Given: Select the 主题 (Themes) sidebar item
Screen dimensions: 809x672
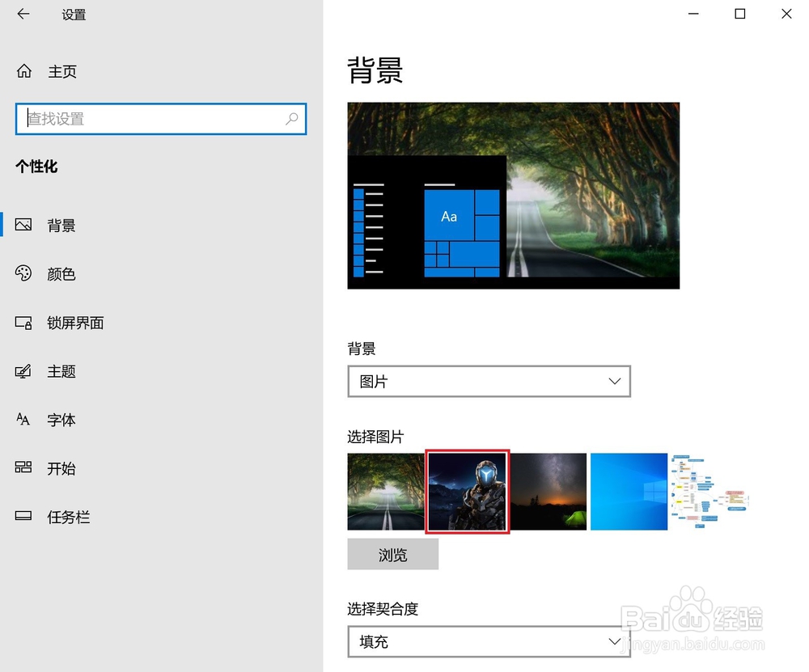Looking at the screenshot, I should (61, 371).
